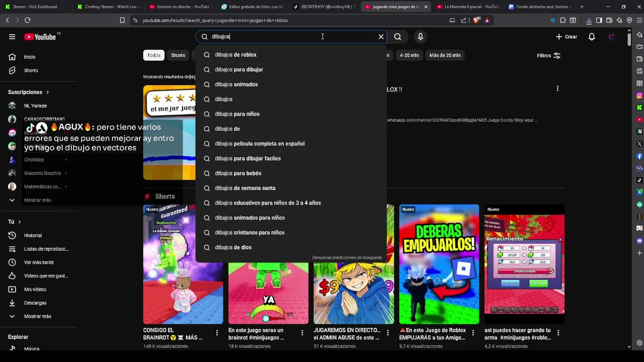
Task: Click the Crear button
Action: (567, 37)
